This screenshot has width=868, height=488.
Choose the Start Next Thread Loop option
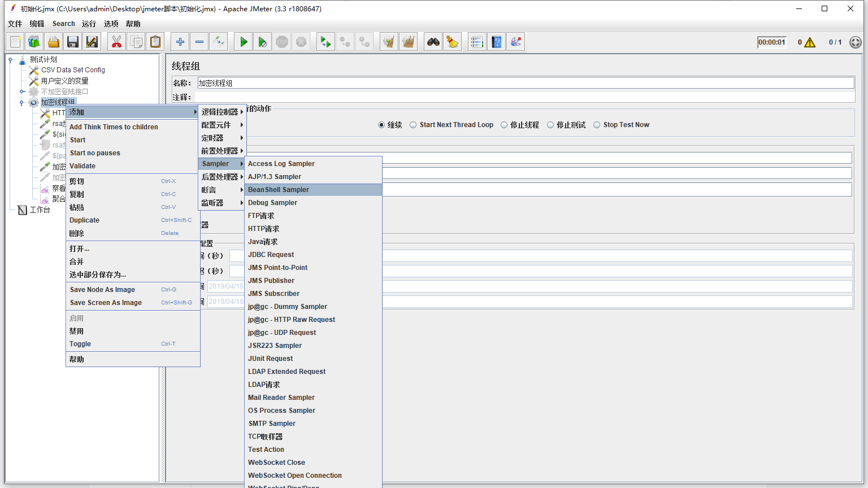click(x=413, y=124)
